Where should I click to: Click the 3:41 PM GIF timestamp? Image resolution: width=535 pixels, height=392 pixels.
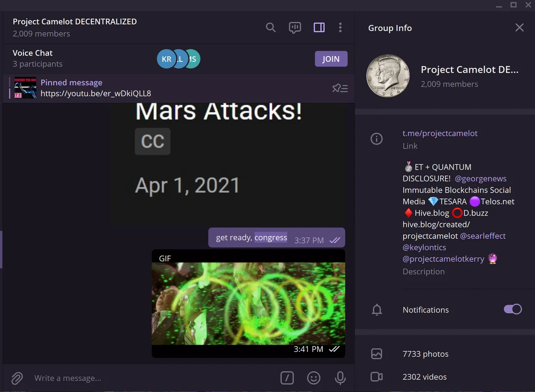pos(308,349)
